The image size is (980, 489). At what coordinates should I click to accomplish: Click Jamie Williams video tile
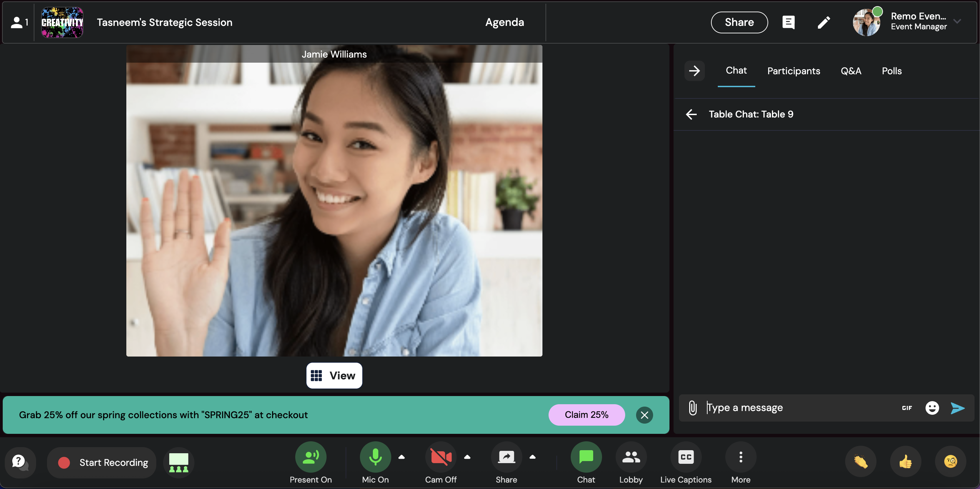click(x=334, y=201)
